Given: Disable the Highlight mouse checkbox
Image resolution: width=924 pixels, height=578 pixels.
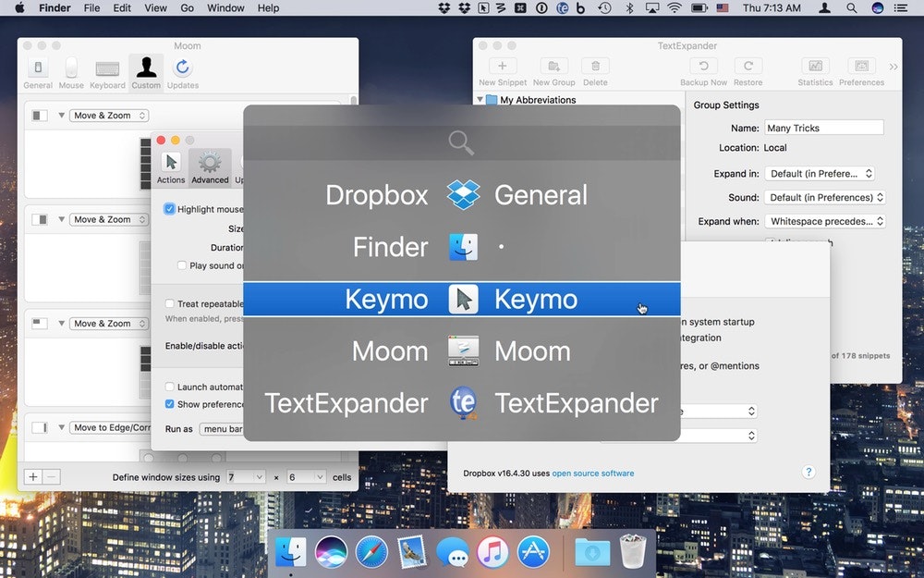Looking at the screenshot, I should 170,209.
